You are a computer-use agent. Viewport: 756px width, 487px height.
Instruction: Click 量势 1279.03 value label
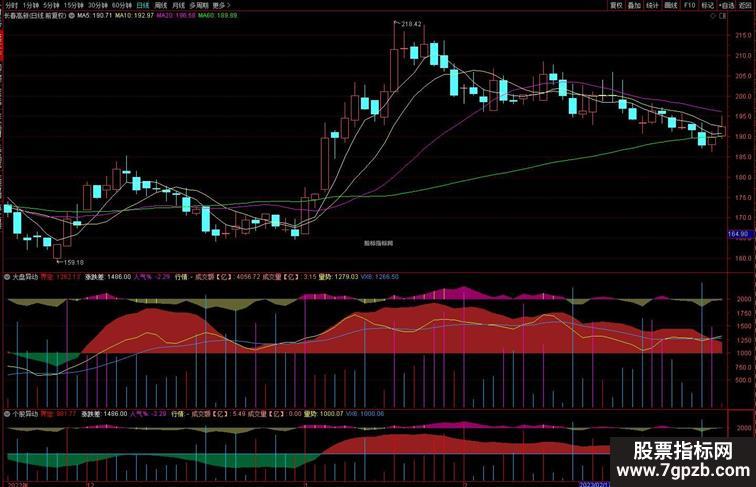(338, 277)
